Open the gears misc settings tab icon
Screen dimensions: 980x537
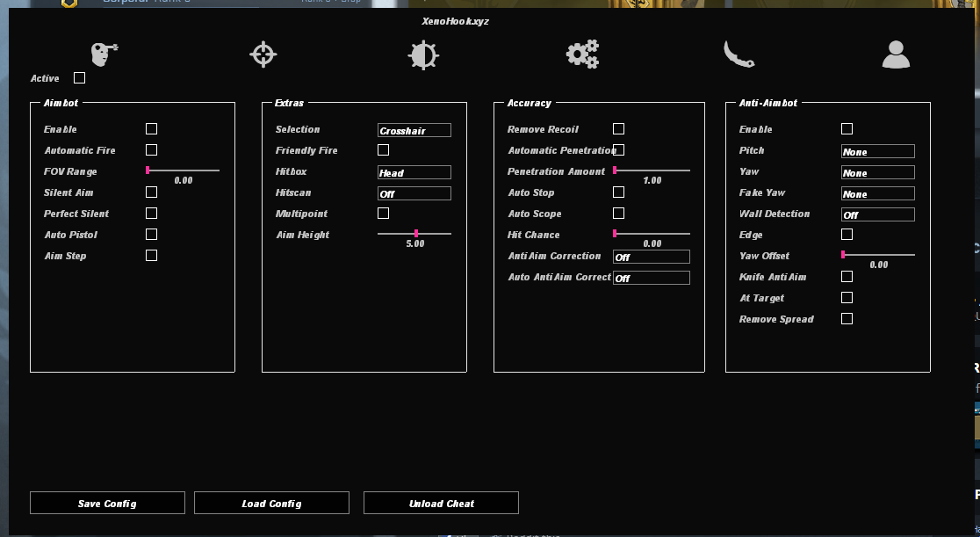click(582, 54)
